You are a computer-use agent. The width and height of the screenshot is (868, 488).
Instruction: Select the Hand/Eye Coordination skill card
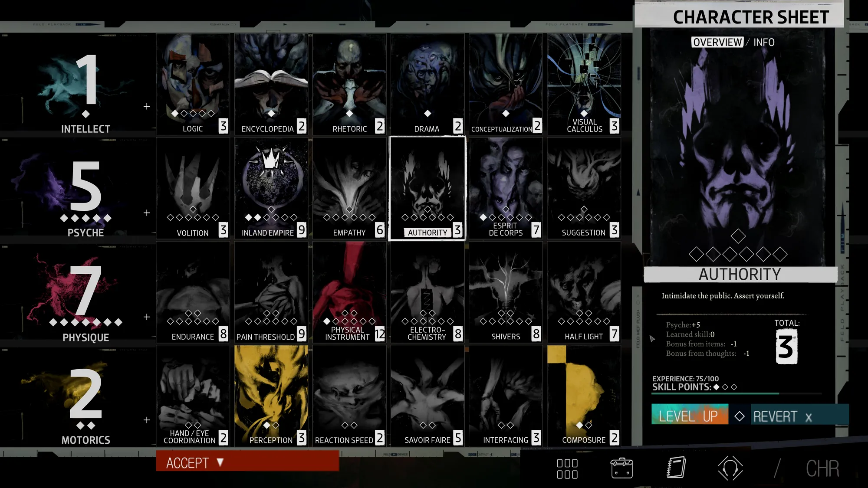(193, 396)
